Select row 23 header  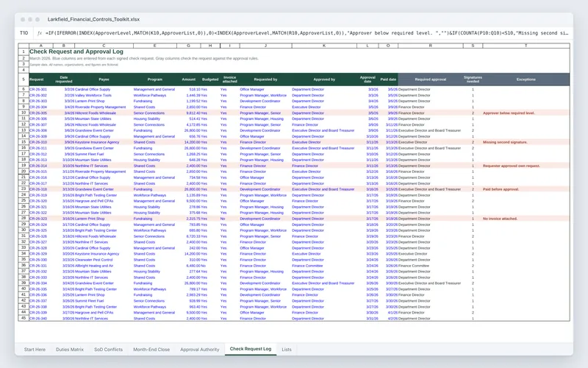pyautogui.click(x=24, y=189)
